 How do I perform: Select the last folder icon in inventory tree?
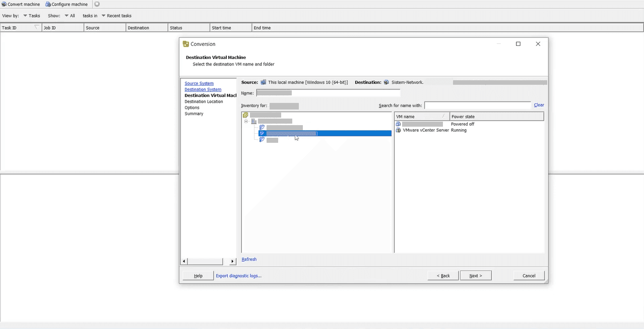262,140
